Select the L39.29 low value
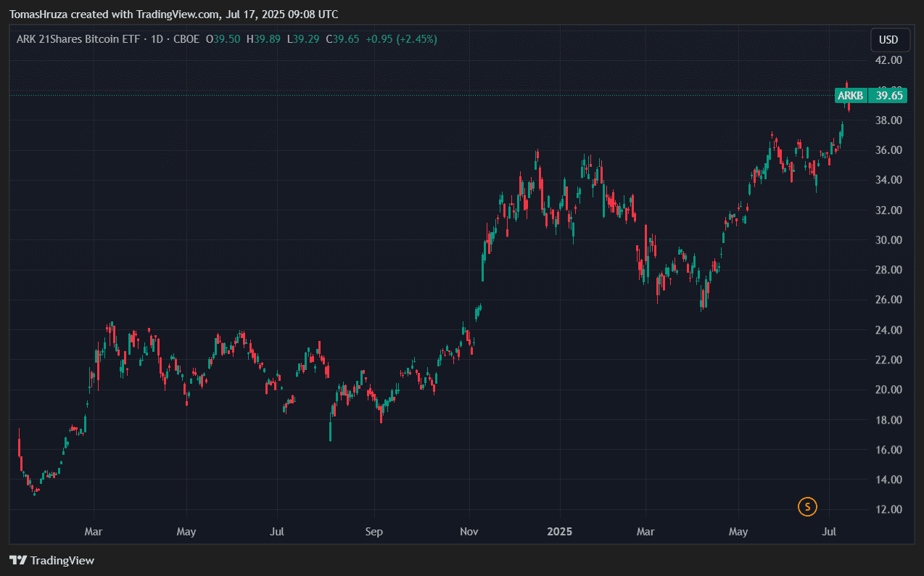This screenshot has height=576, width=924. click(303, 39)
